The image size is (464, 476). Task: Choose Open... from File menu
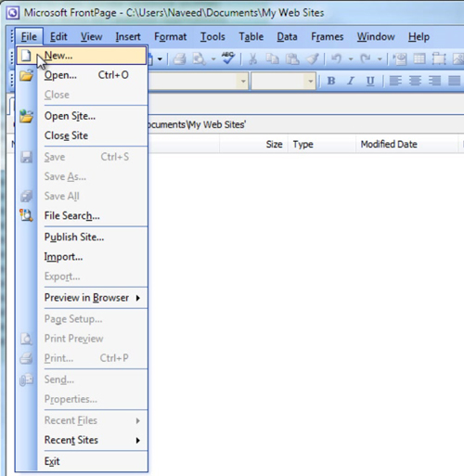tap(82, 75)
